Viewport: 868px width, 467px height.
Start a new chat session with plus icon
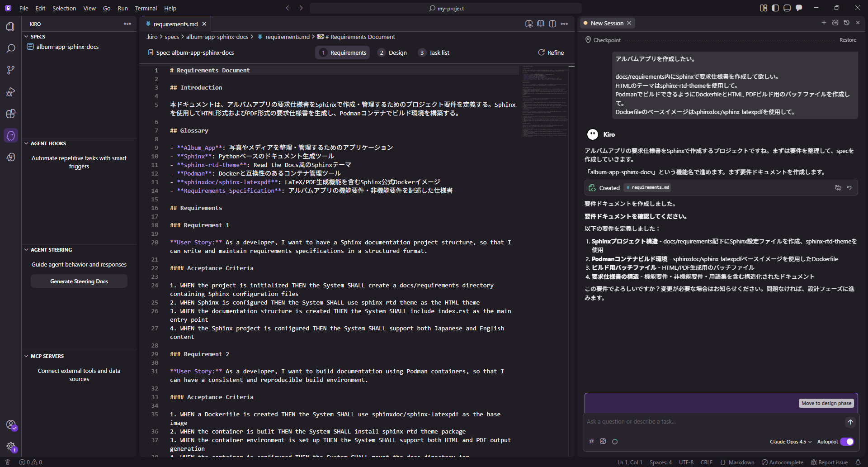tap(824, 23)
